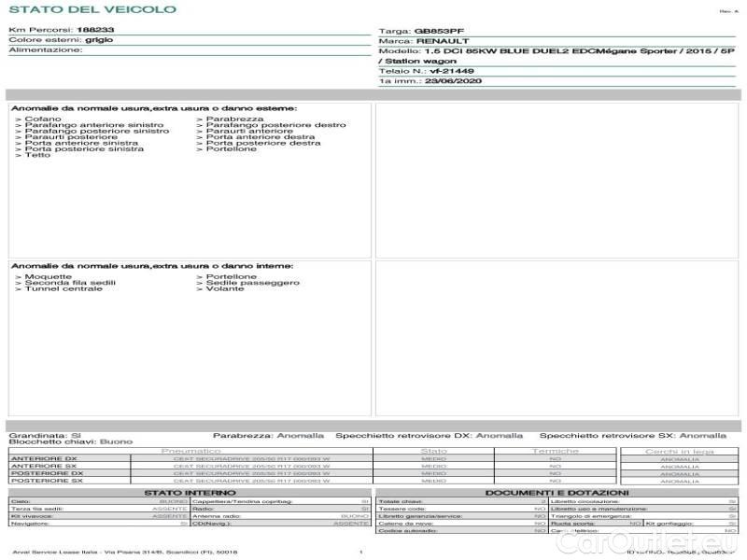Screen dimensions: 747x560
Task: Select the 'ANTERIORE SX' tyre row label
Action: click(44, 466)
